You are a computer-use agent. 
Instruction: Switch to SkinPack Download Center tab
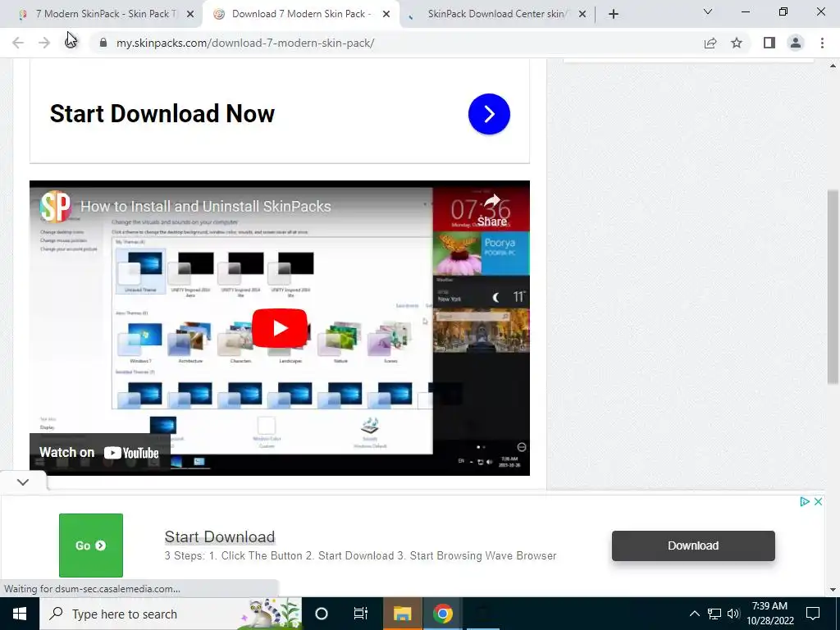click(x=497, y=14)
